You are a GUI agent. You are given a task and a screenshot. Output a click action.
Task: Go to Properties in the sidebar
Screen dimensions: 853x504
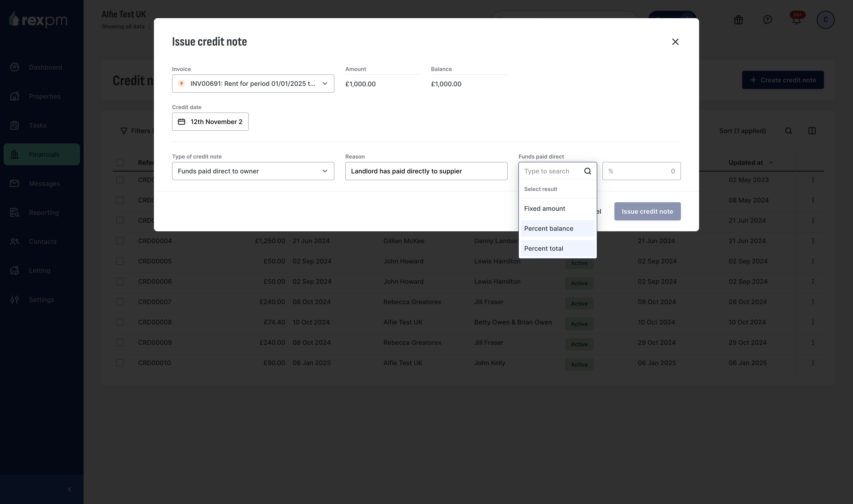tap(42, 96)
